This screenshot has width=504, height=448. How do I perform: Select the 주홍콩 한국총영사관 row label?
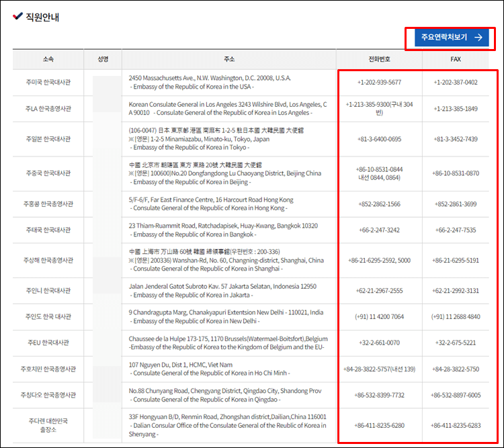[x=48, y=204]
